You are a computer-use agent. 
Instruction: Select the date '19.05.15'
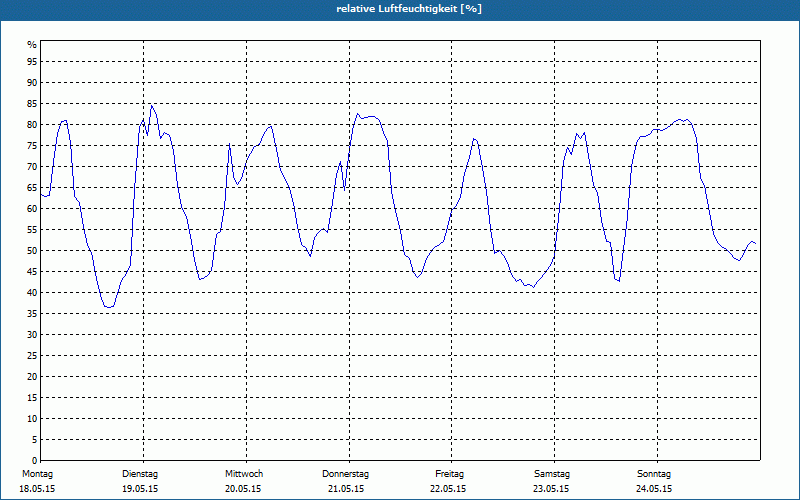pos(140,489)
